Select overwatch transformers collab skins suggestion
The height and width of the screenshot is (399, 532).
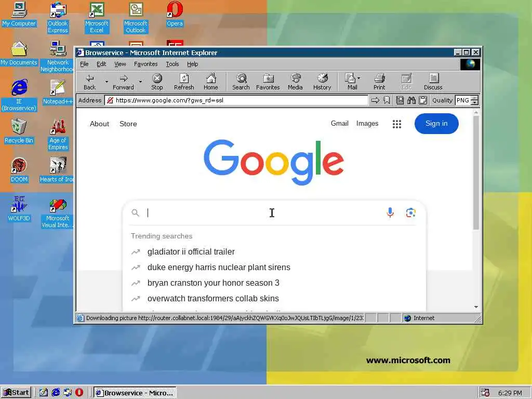[x=274, y=299]
